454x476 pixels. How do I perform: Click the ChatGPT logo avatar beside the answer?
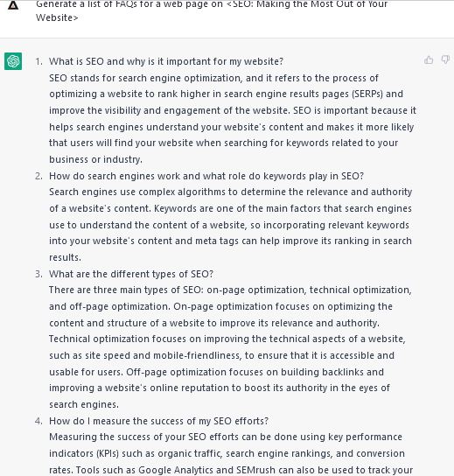click(13, 61)
